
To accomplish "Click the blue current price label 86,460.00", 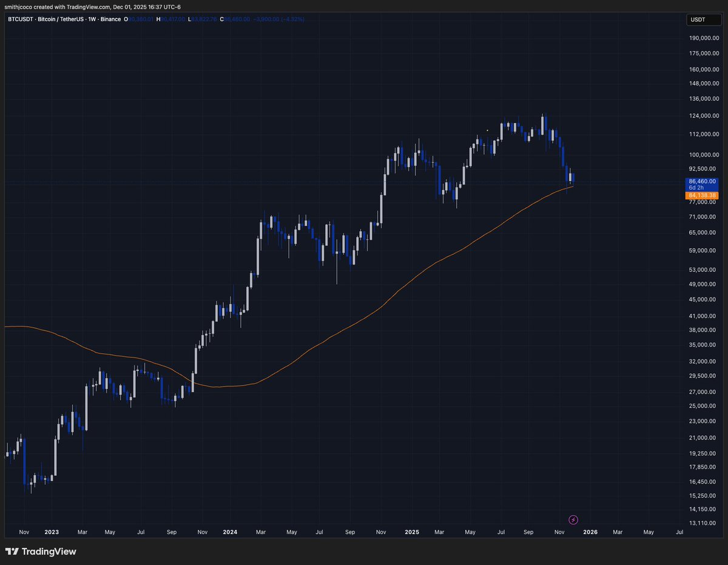I will click(702, 181).
